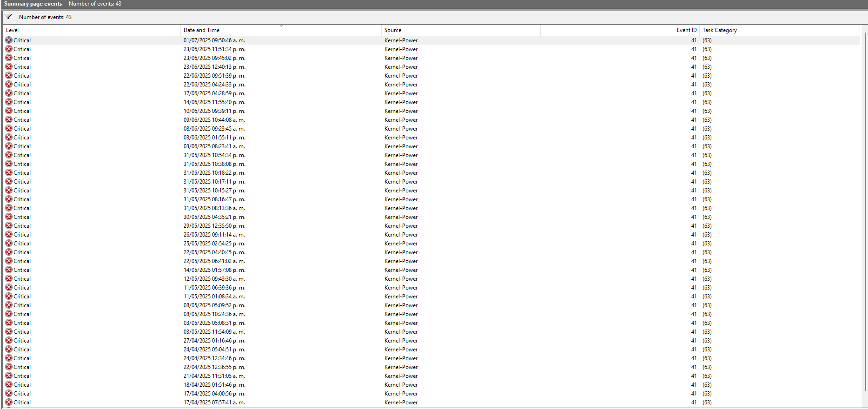The height and width of the screenshot is (409, 868).
Task: Select the date 25/05/2025 02:54:25 p. m.
Action: coord(214,244)
